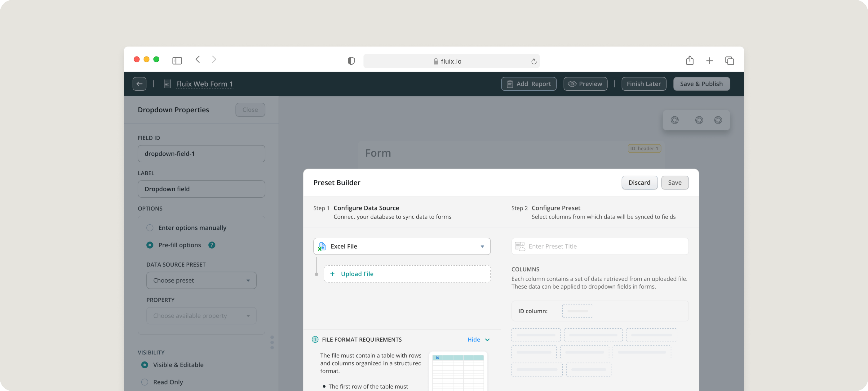The image size is (868, 391).
Task: Reload page with refresh icon in address bar
Action: point(534,61)
